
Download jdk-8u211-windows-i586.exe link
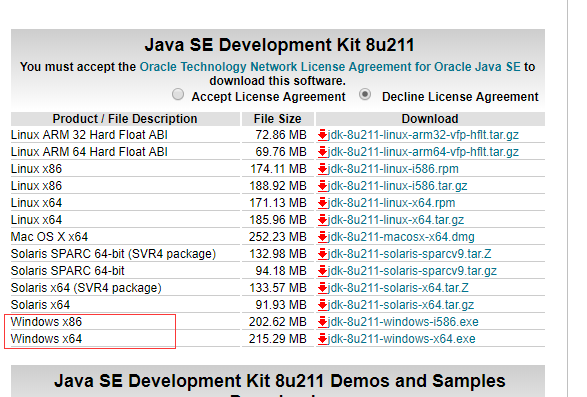403,322
